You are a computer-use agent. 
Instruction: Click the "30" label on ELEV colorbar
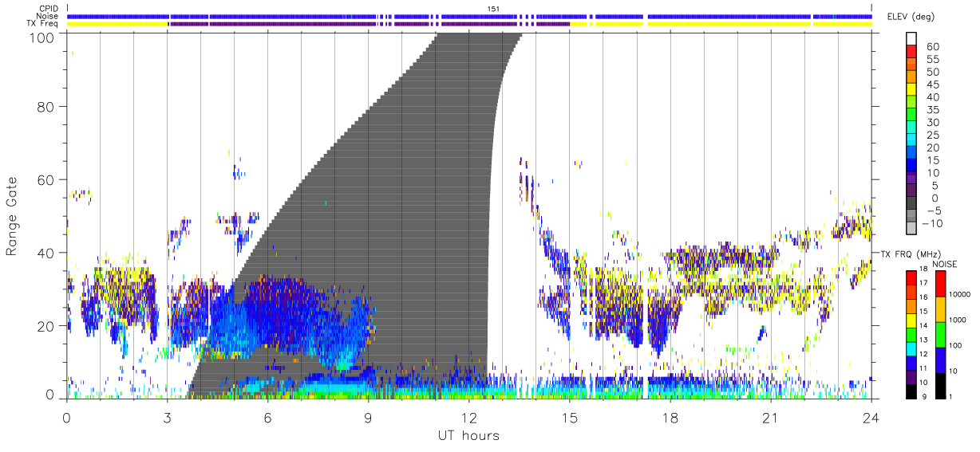(x=932, y=122)
